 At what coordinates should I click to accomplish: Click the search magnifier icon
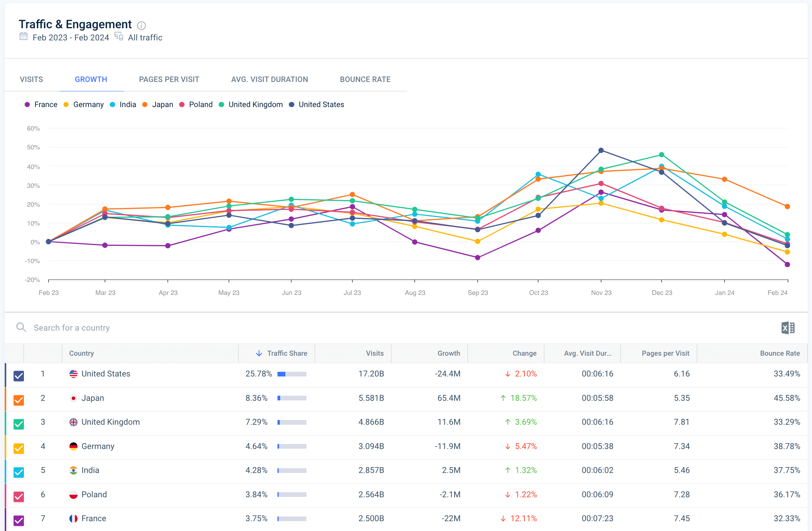[x=21, y=327]
